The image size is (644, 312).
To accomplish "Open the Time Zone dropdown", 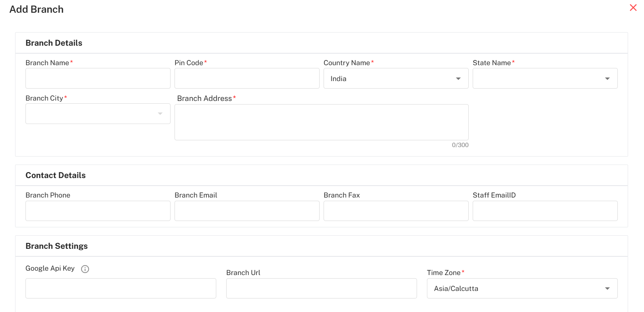I will tap(522, 288).
